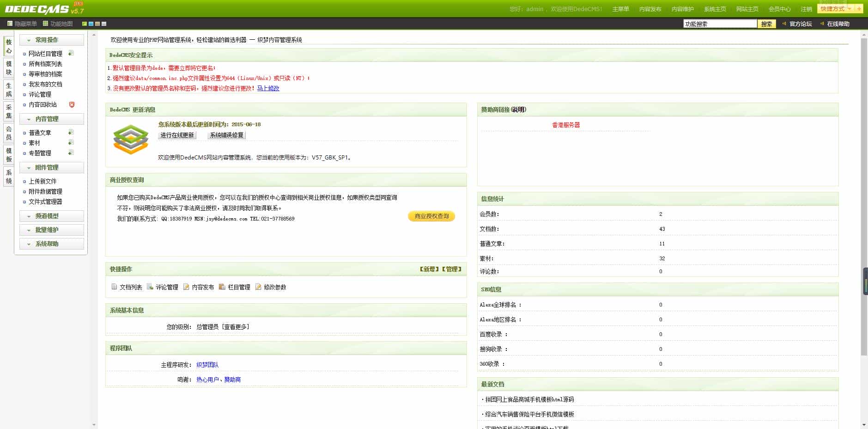This screenshot has width=868, height=429.
Task: Open 网站主页 in top navigation
Action: [747, 9]
